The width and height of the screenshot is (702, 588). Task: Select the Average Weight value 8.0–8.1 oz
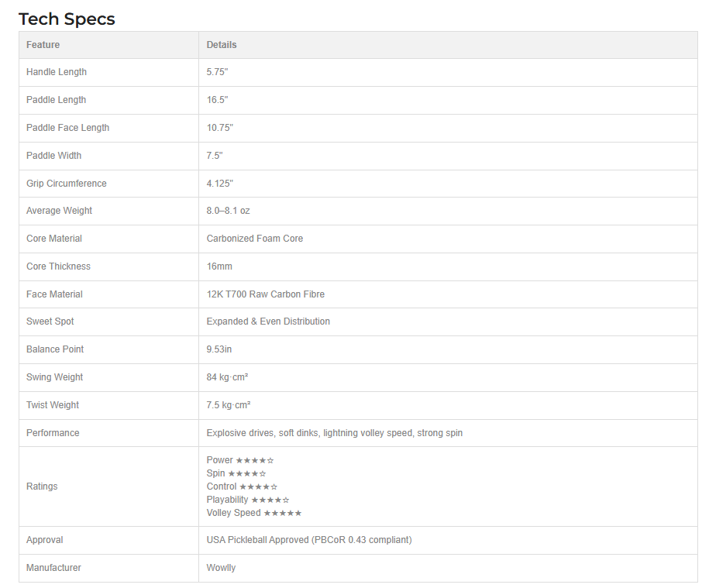tap(229, 211)
